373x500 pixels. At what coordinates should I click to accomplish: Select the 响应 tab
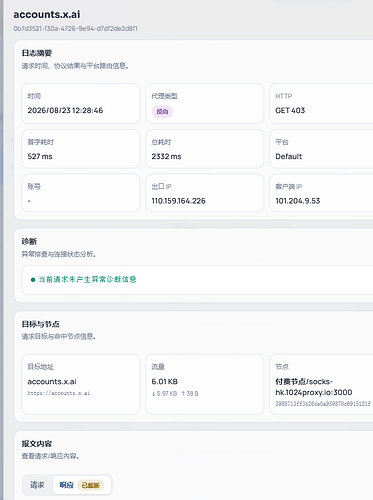(66, 485)
